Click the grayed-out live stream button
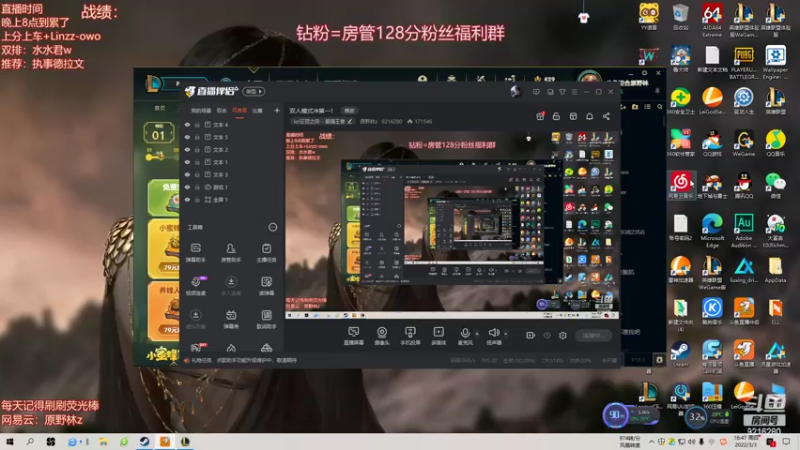 tap(593, 335)
